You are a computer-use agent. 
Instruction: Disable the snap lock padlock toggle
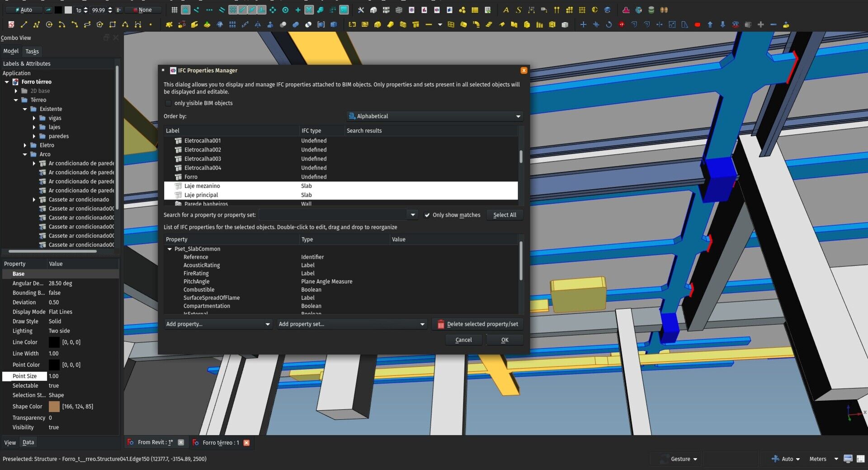186,9
